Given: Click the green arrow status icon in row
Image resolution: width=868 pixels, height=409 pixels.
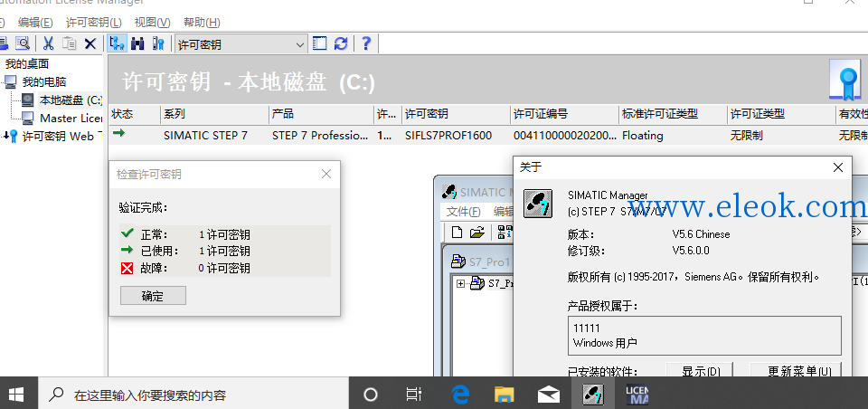Looking at the screenshot, I should click(x=118, y=133).
